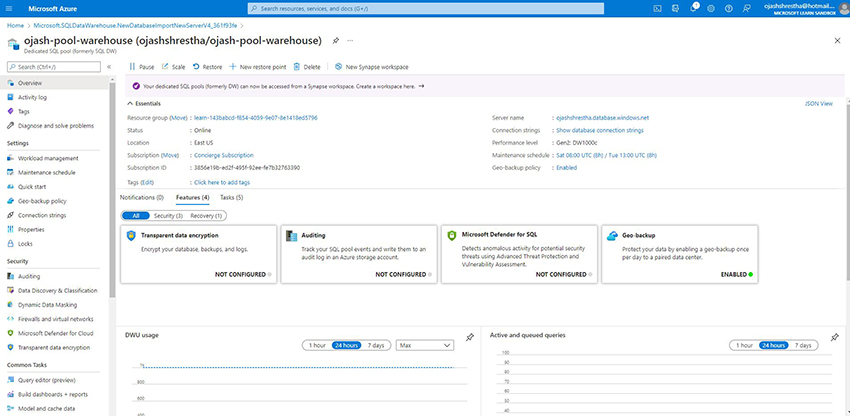Open the Microsoft Defender for SQL card
The width and height of the screenshot is (850, 416).
click(x=519, y=254)
